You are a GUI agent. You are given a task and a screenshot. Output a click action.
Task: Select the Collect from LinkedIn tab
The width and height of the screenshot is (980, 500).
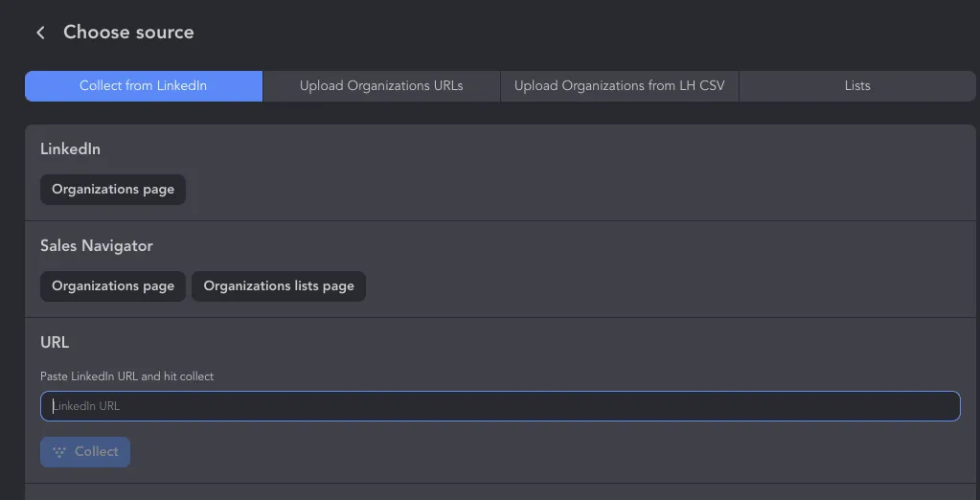pyautogui.click(x=143, y=85)
